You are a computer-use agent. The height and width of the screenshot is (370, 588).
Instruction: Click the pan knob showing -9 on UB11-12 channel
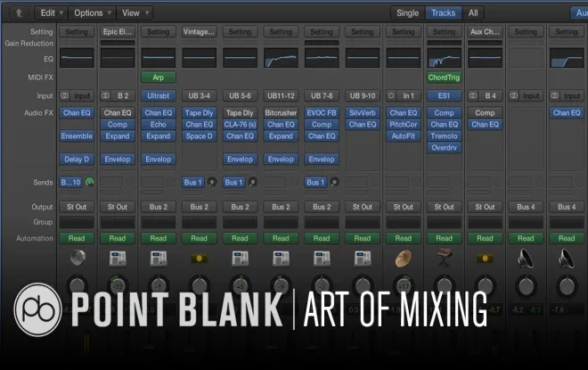pyautogui.click(x=281, y=286)
